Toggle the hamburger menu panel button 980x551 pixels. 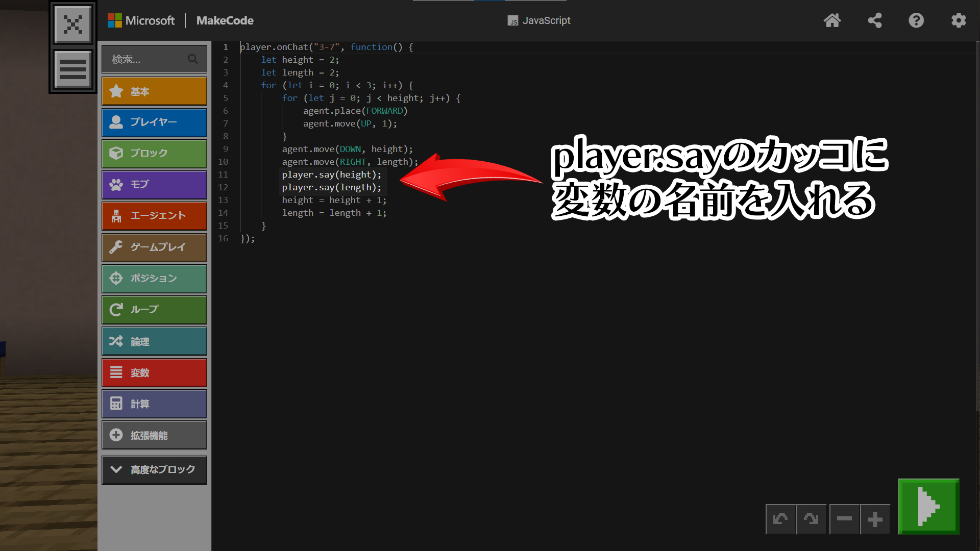pyautogui.click(x=73, y=69)
